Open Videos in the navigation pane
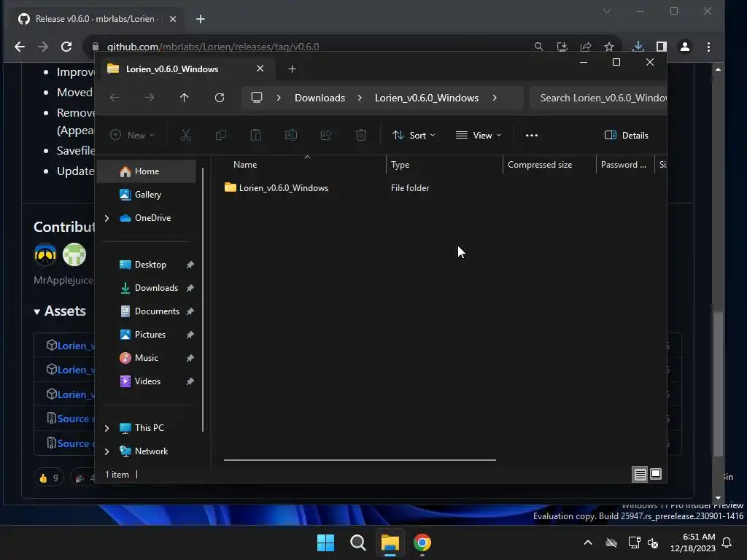Screen dimensions: 747x560 tap(147, 381)
